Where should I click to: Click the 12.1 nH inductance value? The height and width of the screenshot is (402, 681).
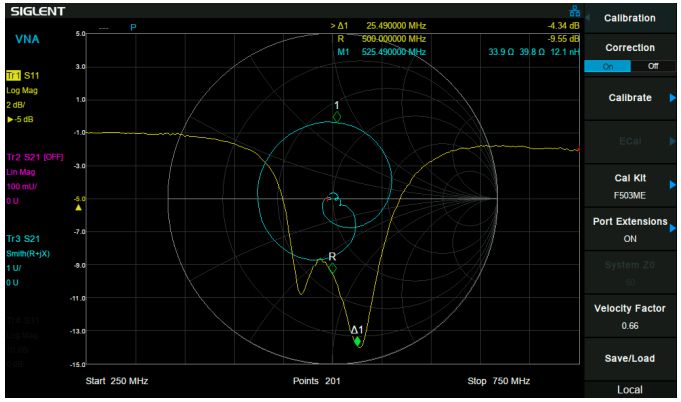click(565, 52)
